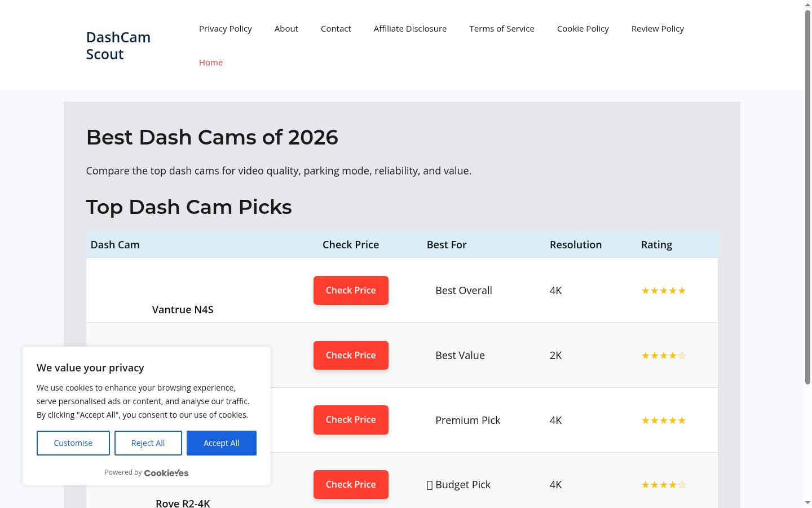Check price for Rove R2-4K Budget Pick
The image size is (812, 508).
[x=351, y=484]
